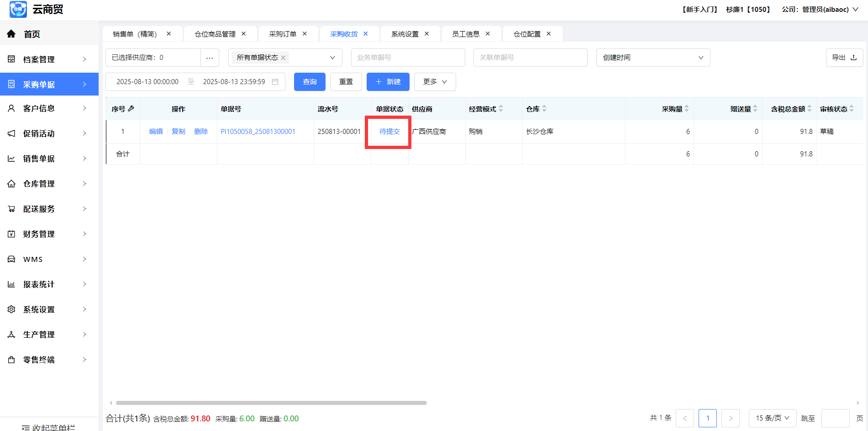The image size is (868, 431).
Task: Remove the 所有单据状态 filter tag
Action: [283, 58]
